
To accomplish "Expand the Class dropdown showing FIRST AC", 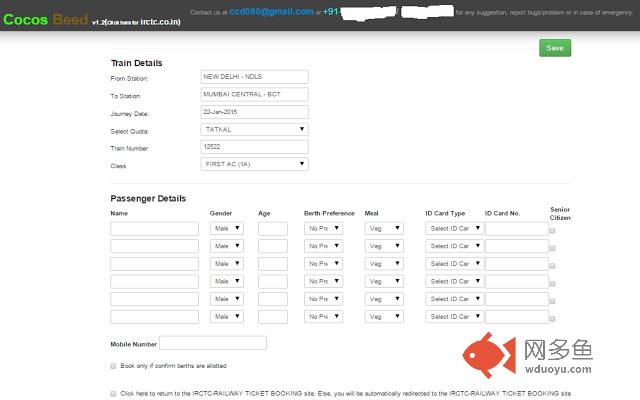I will [254, 164].
